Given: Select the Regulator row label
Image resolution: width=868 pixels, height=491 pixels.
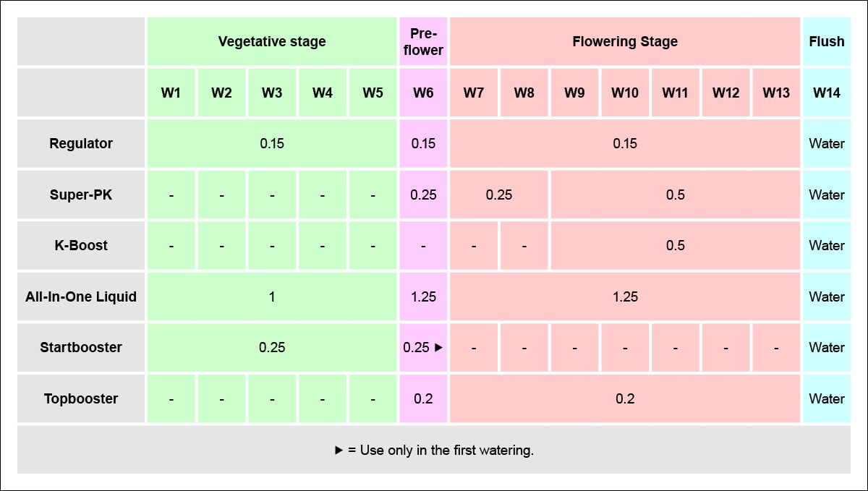Looking at the screenshot, I should [81, 143].
